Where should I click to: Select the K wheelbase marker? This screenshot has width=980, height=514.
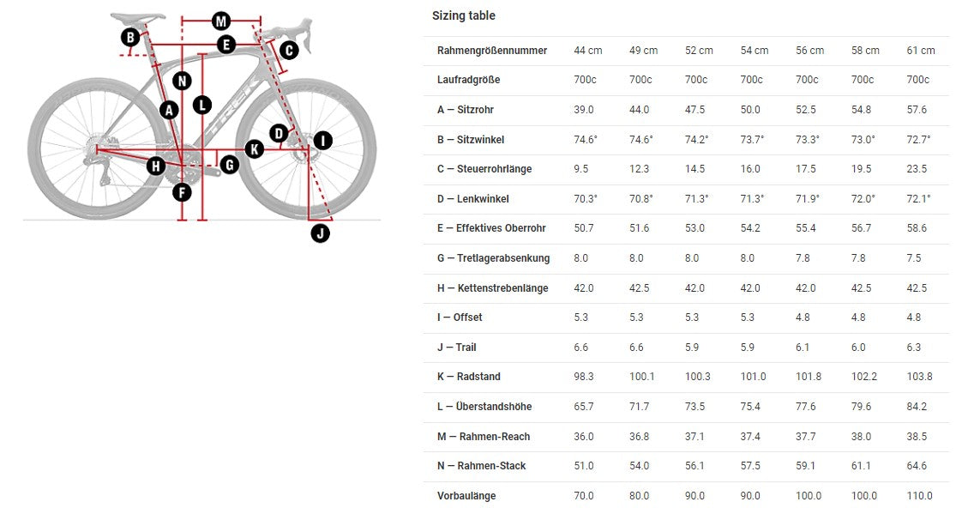point(254,149)
